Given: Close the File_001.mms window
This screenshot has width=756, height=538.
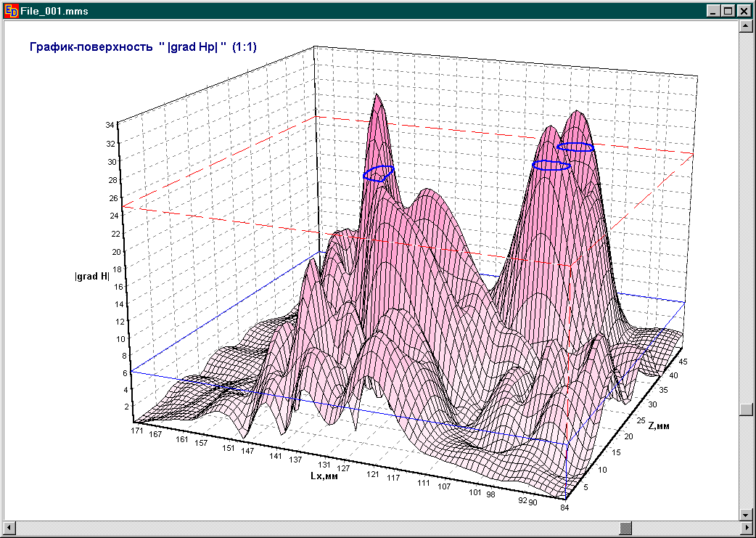Looking at the screenshot, I should click(x=744, y=11).
